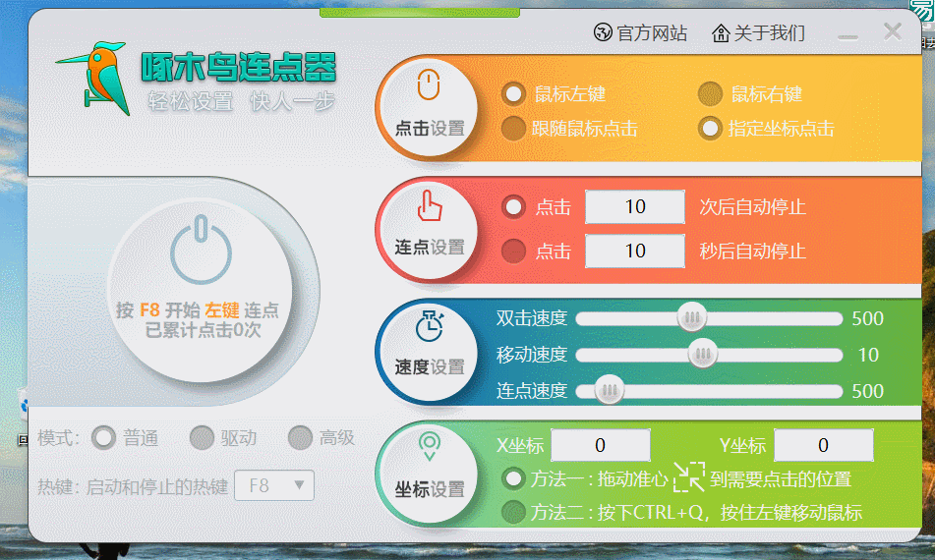Viewport: 935px width, 560px height.
Task: Click the X坐标 input field
Action: click(x=600, y=445)
